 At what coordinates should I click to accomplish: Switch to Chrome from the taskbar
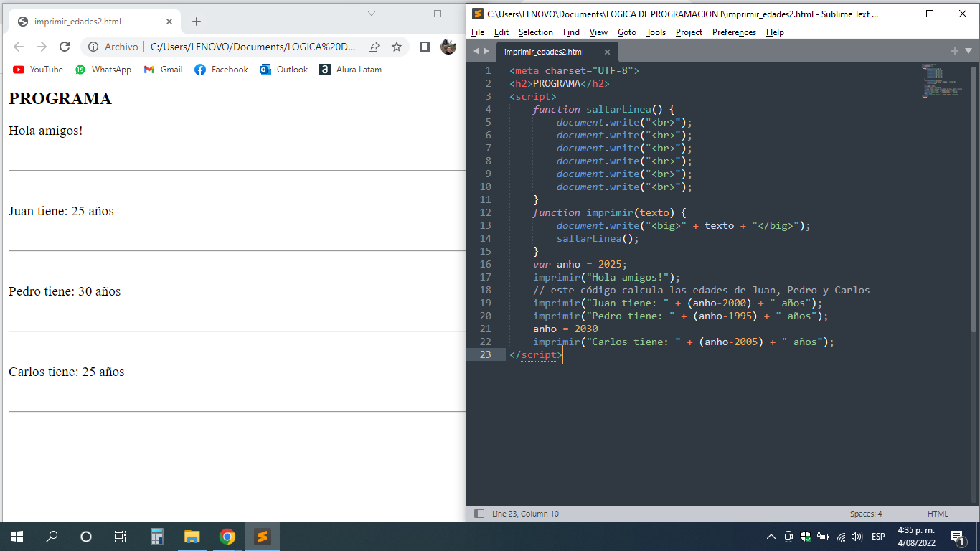pyautogui.click(x=227, y=537)
